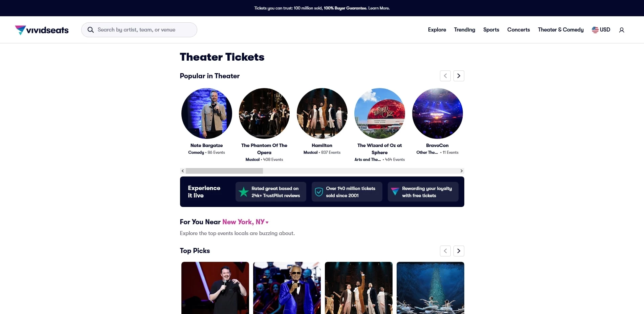Advance Top Picks carousel to next
This screenshot has height=314, width=644.
click(x=459, y=251)
